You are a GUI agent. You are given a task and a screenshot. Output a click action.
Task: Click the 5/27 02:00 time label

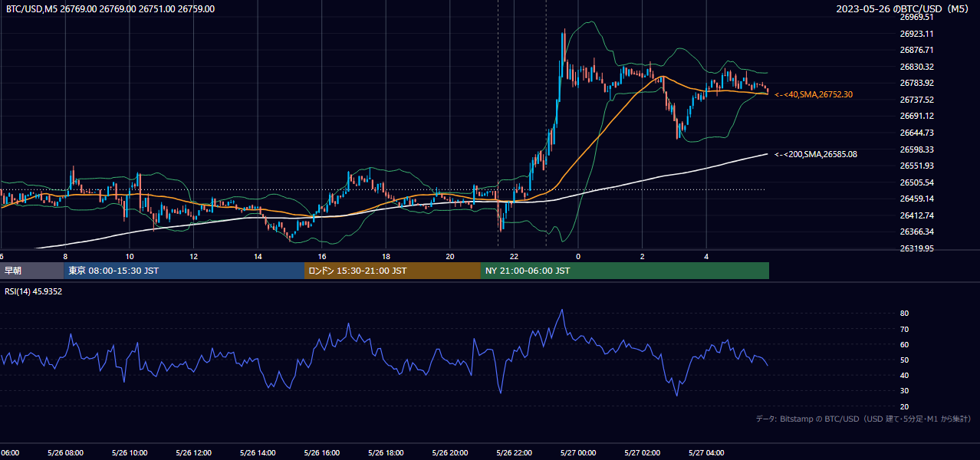[642, 453]
